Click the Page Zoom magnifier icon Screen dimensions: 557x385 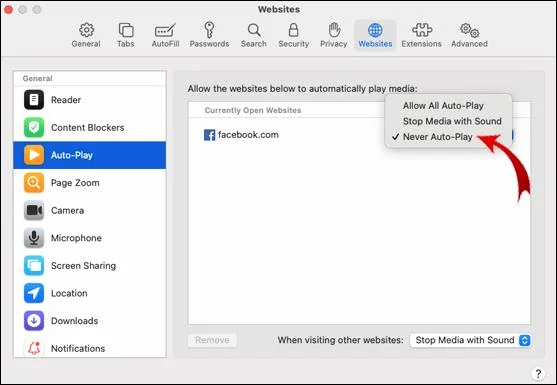(34, 183)
